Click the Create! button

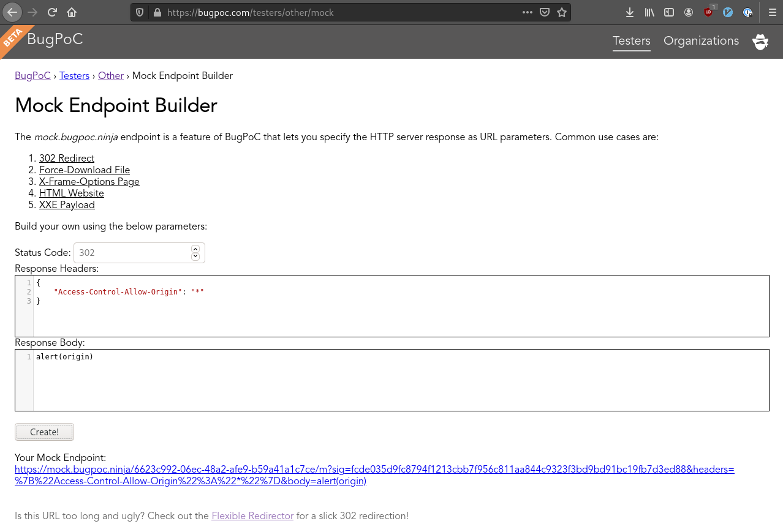[44, 432]
